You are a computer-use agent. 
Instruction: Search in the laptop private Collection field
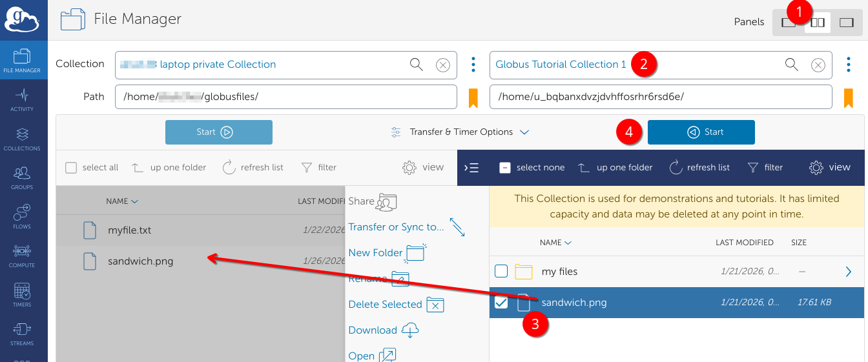417,64
